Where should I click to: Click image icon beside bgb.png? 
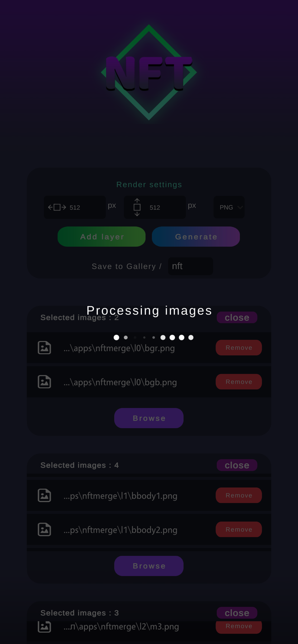click(x=45, y=382)
